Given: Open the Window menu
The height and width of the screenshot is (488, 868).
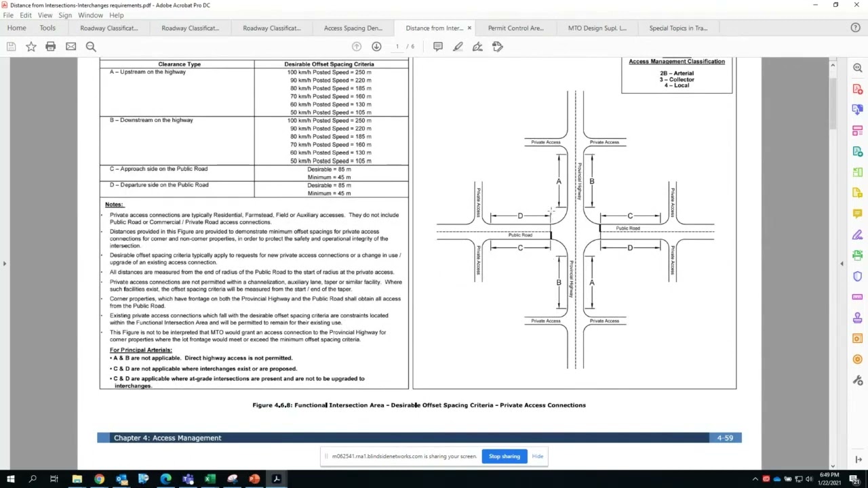Looking at the screenshot, I should coord(90,15).
